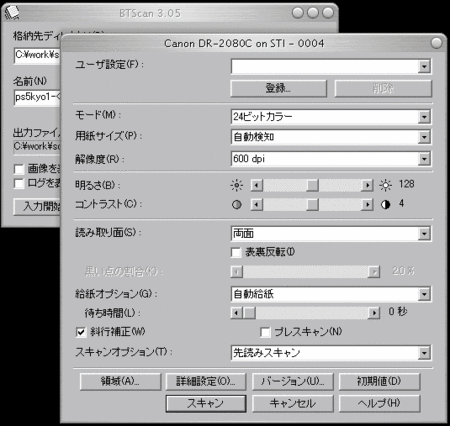Start scanning with スキャン button

point(206,403)
